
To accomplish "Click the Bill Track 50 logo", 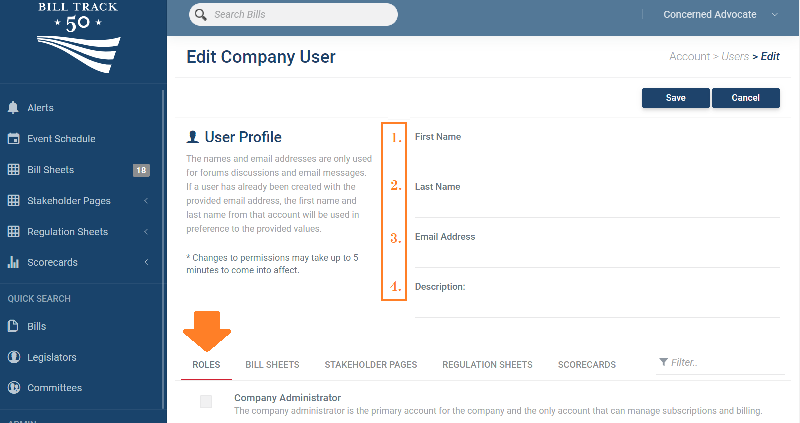I will pos(77,38).
